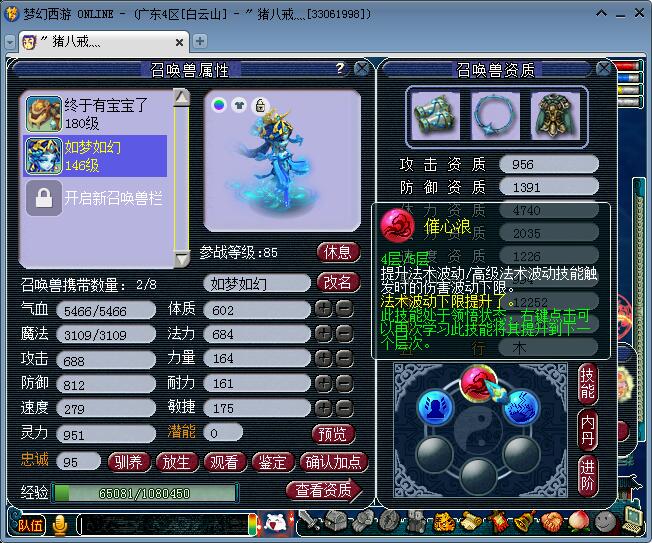Screen dimensions: 652x543
Task: Click the 队伍 team channel button
Action: point(30,525)
